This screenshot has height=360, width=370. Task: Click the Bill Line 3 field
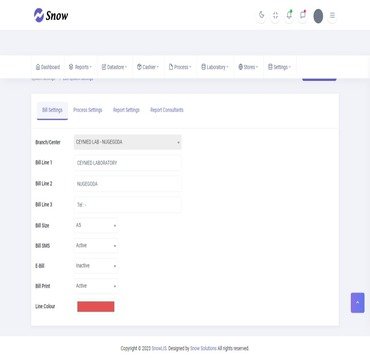(x=128, y=205)
